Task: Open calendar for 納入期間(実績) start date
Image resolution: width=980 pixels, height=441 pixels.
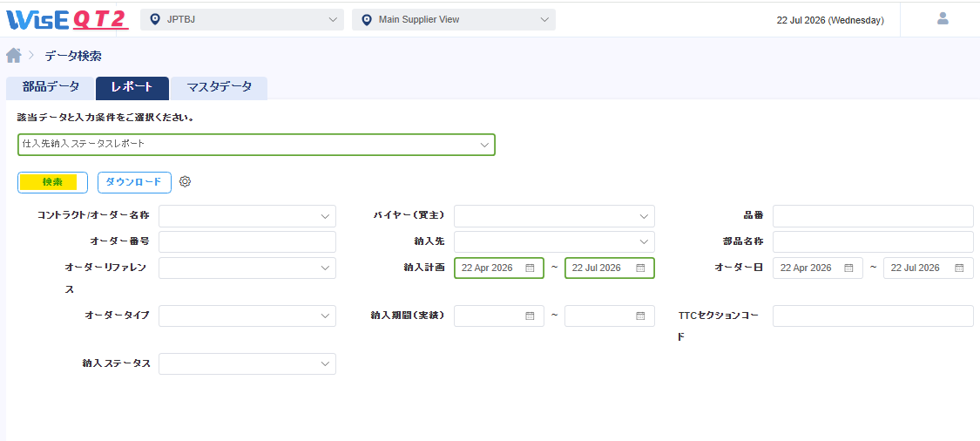Action: [x=530, y=315]
